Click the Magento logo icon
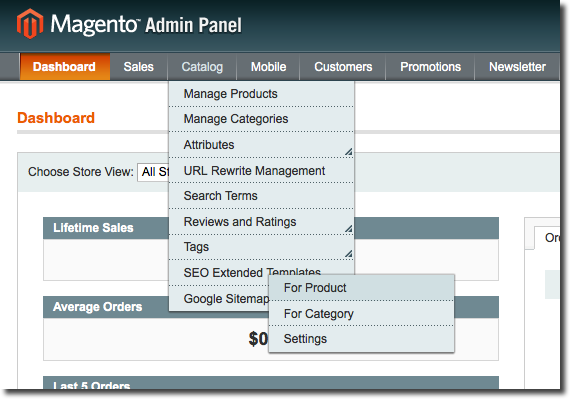 click(30, 24)
